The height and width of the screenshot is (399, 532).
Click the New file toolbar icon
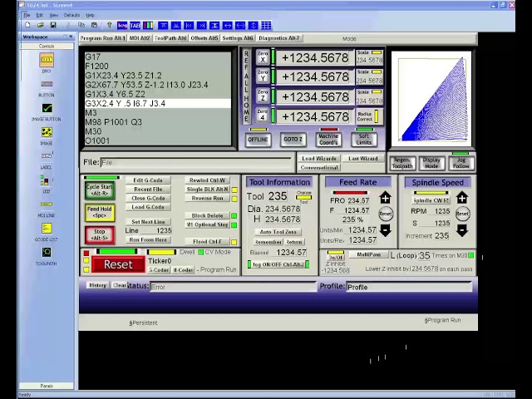pyautogui.click(x=27, y=25)
